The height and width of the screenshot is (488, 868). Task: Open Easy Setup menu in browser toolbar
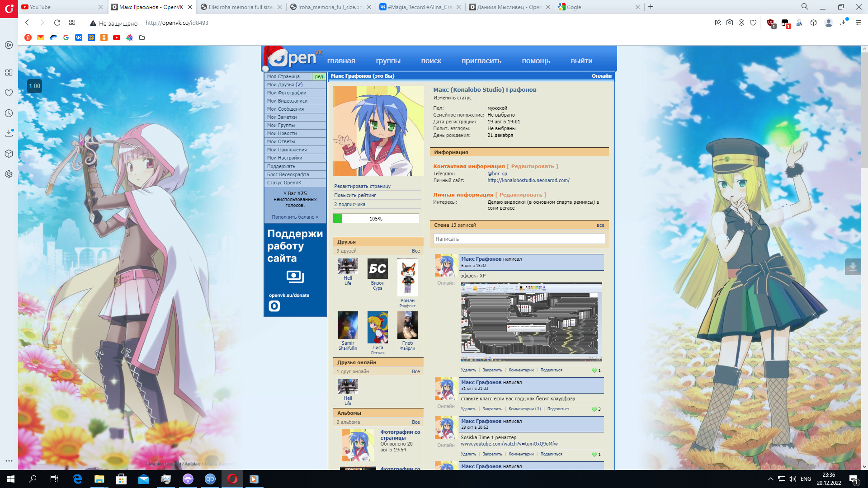pyautogui.click(x=858, y=23)
